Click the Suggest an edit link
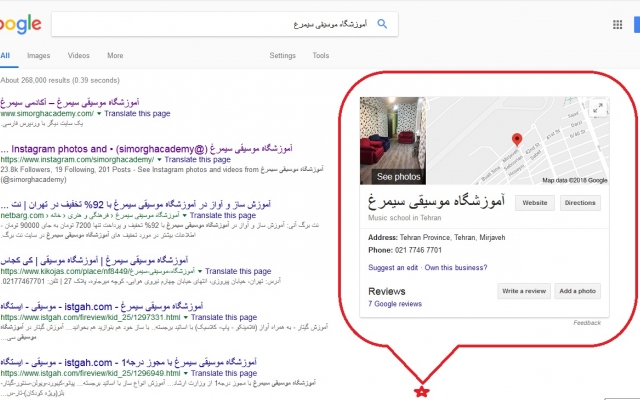The width and height of the screenshot is (640, 400). pyautogui.click(x=393, y=268)
